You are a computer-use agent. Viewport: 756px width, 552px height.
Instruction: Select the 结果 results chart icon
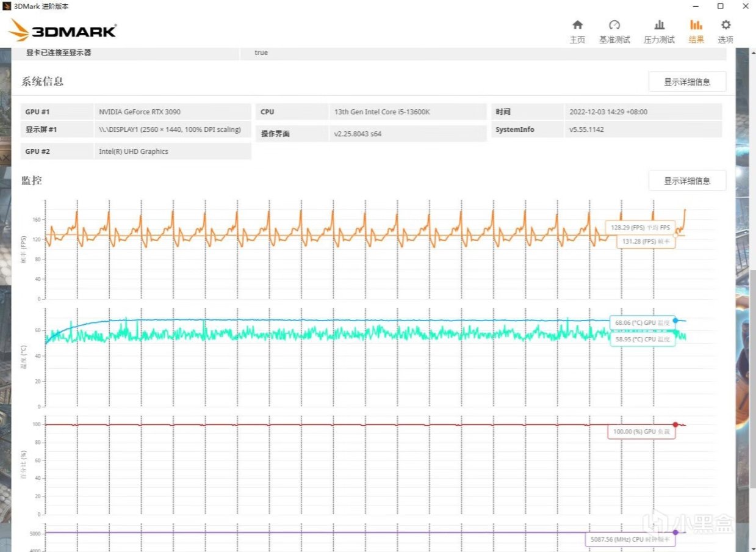[696, 25]
